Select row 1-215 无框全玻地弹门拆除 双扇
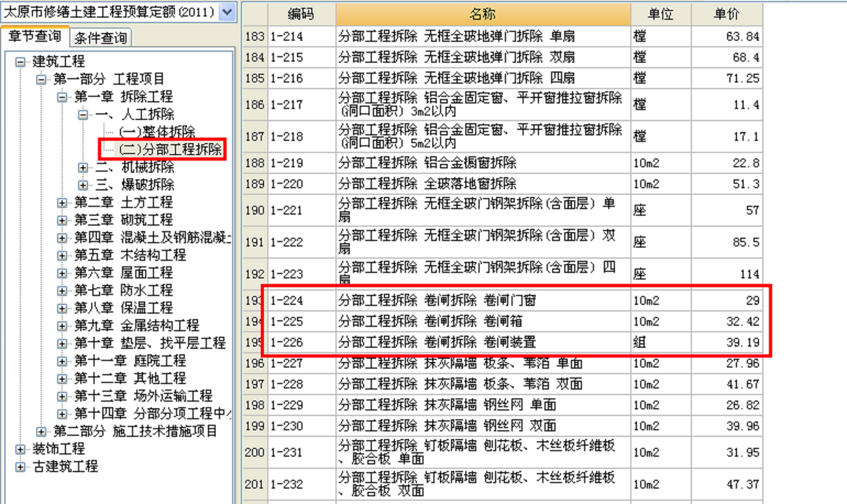Viewport: 847px width, 504px height. point(502,57)
